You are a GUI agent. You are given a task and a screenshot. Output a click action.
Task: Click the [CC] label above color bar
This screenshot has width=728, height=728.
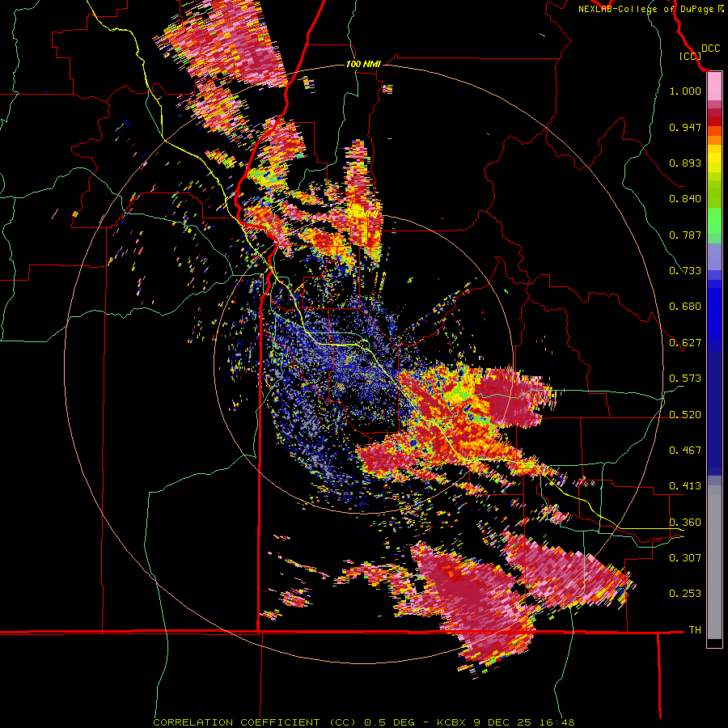[x=691, y=56]
